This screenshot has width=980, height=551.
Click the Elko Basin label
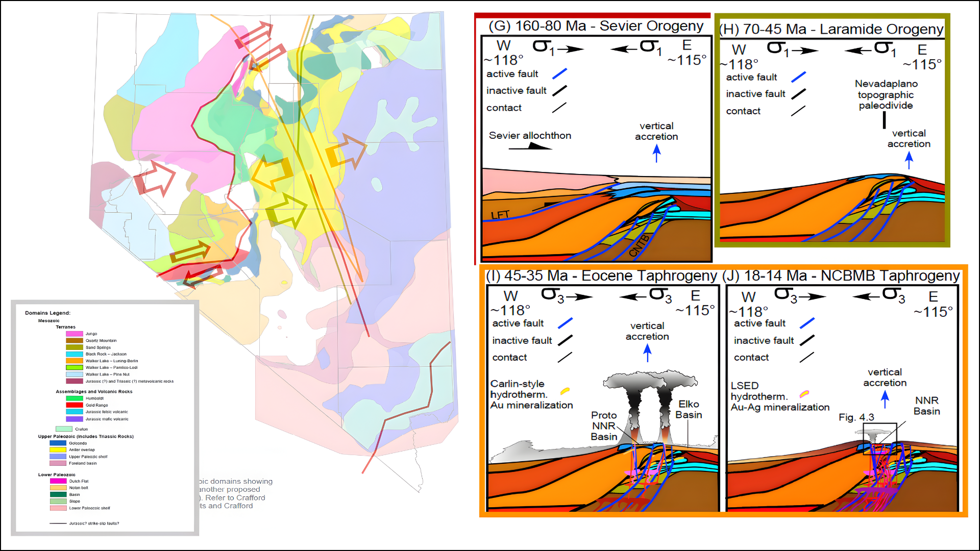pos(689,409)
